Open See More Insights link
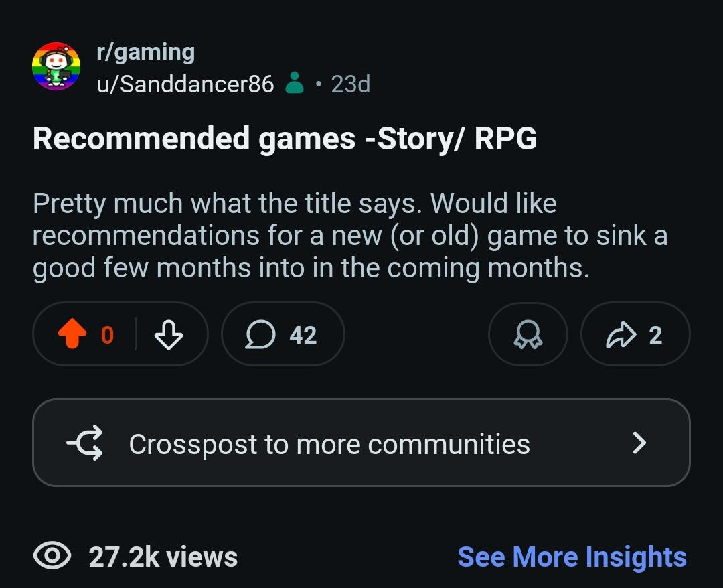Image resolution: width=723 pixels, height=588 pixels. (x=572, y=557)
